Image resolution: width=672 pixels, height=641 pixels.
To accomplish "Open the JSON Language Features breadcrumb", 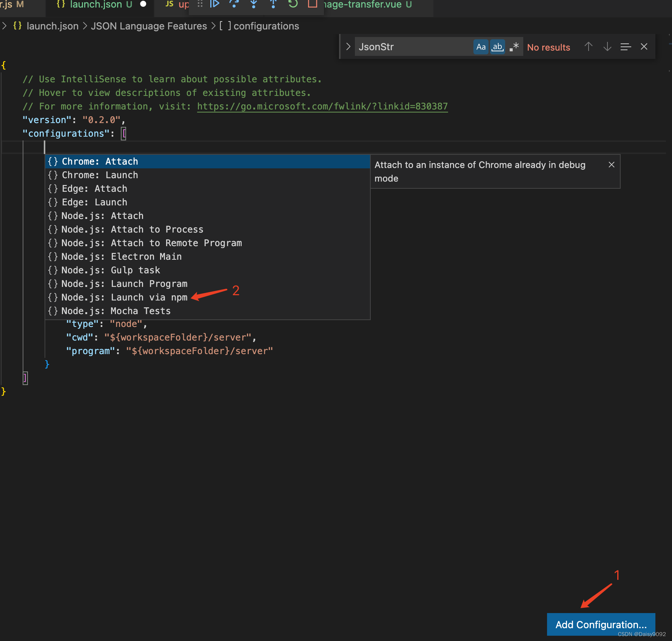I will (x=149, y=26).
